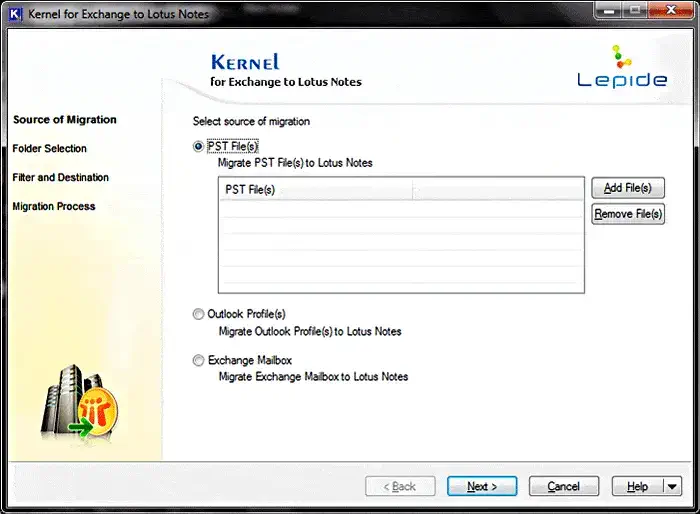
Task: Click the empty second column header in list
Action: click(498, 189)
